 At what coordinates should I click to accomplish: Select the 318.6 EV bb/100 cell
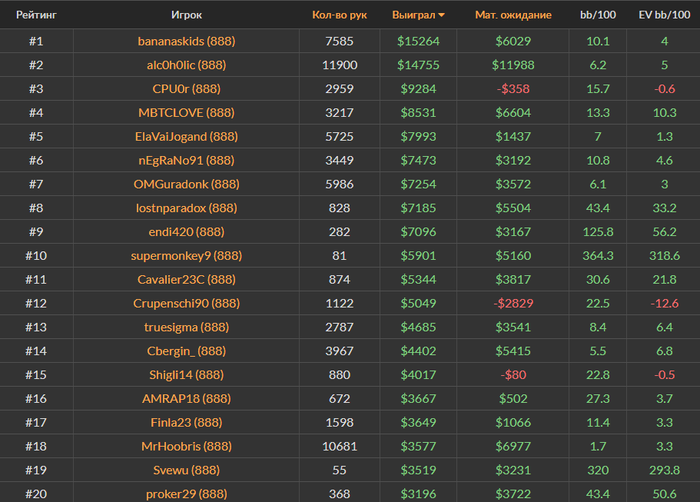[x=664, y=255]
